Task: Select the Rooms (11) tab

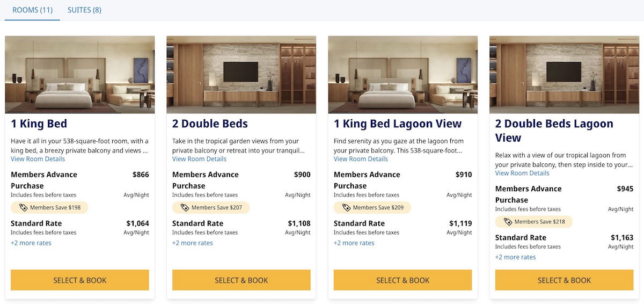Action: click(x=32, y=10)
